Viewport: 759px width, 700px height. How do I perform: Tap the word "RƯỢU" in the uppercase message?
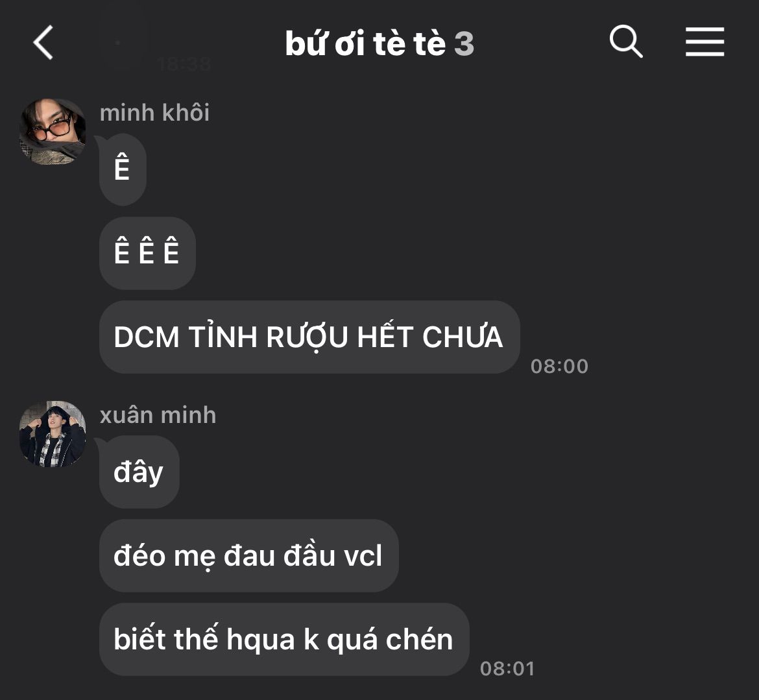pos(307,337)
